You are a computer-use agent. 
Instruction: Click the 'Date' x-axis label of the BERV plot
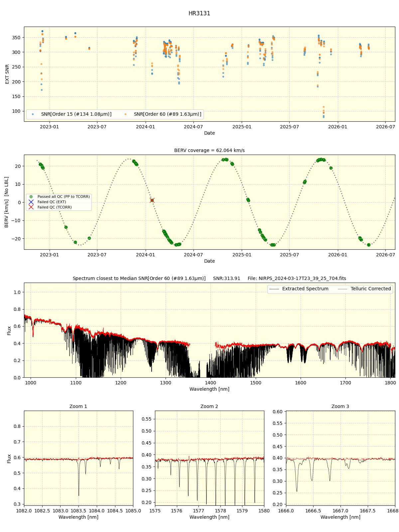pyautogui.click(x=209, y=261)
